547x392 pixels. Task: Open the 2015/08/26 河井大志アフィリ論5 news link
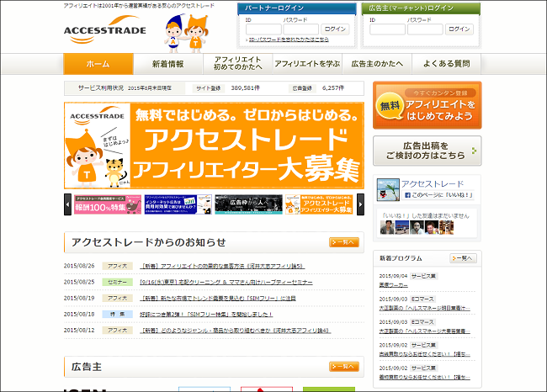click(x=222, y=266)
